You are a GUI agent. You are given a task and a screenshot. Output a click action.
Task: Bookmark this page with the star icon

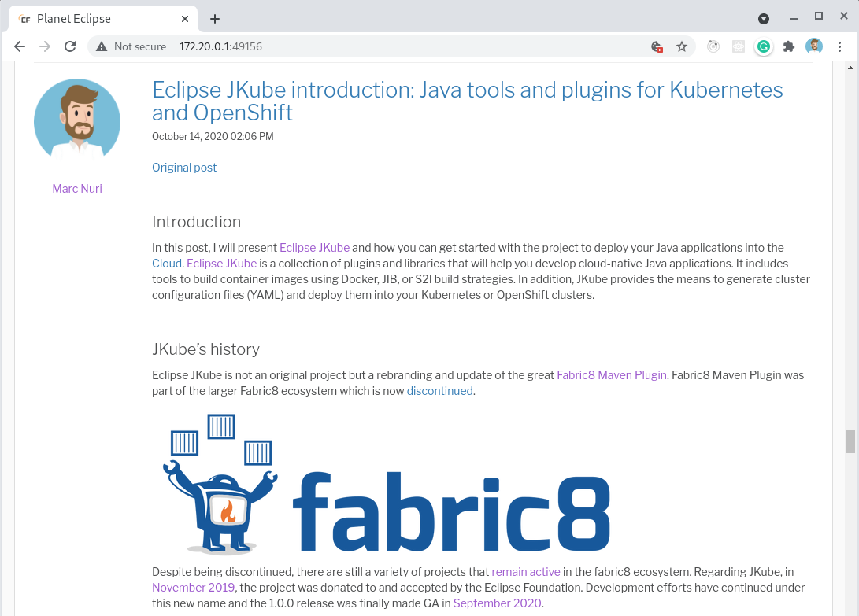(682, 46)
